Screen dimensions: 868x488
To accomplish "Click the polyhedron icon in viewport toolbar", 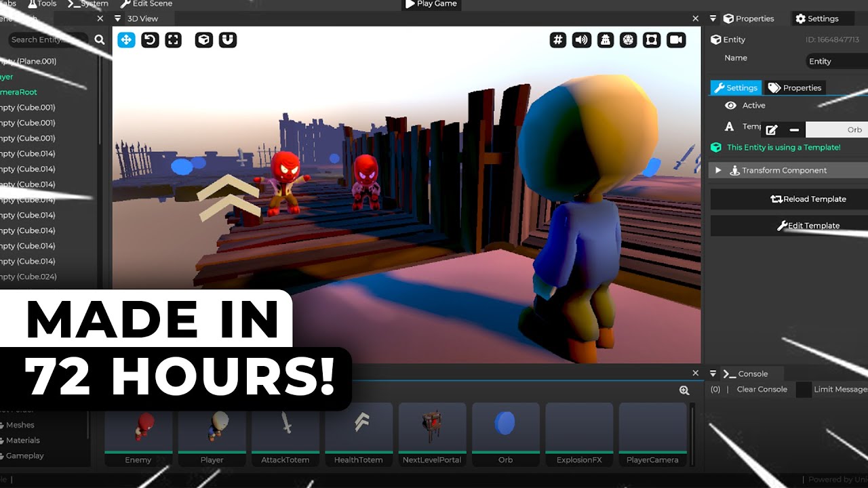I will (x=629, y=40).
